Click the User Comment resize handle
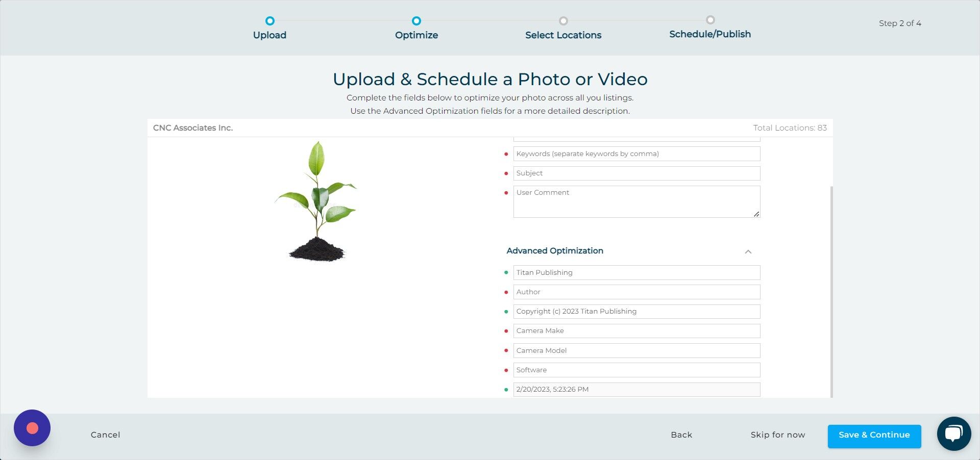Screen dimensions: 980x460 pos(756,214)
